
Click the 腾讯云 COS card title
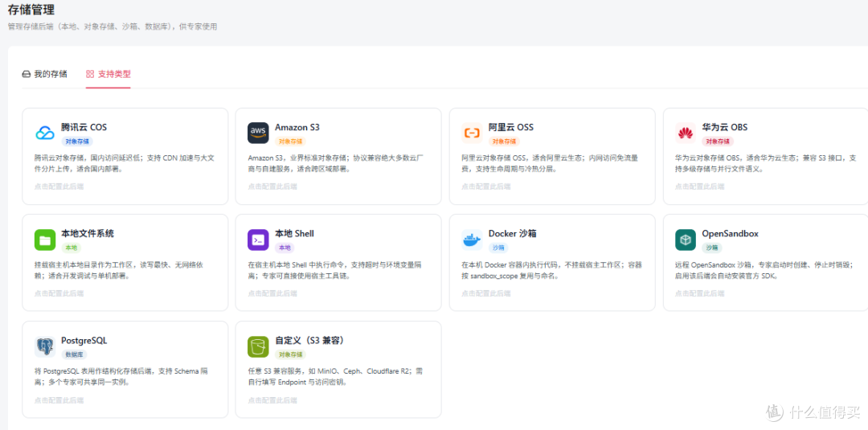pos(84,127)
